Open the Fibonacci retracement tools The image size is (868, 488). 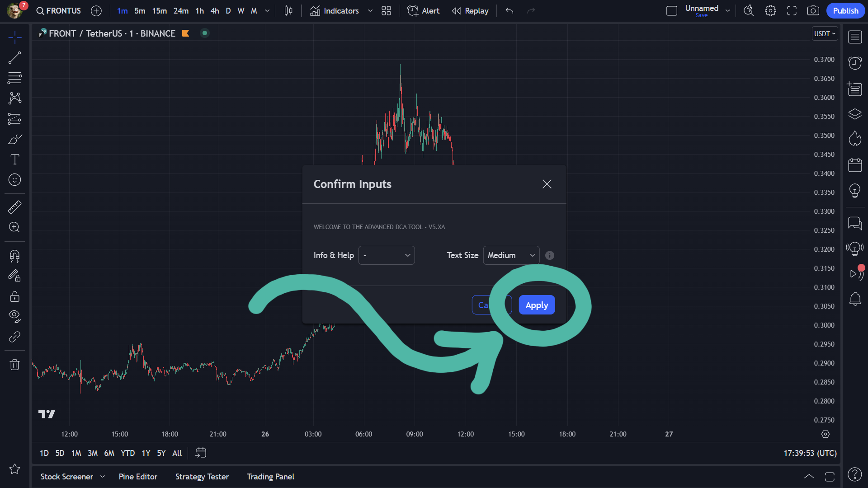pyautogui.click(x=14, y=78)
